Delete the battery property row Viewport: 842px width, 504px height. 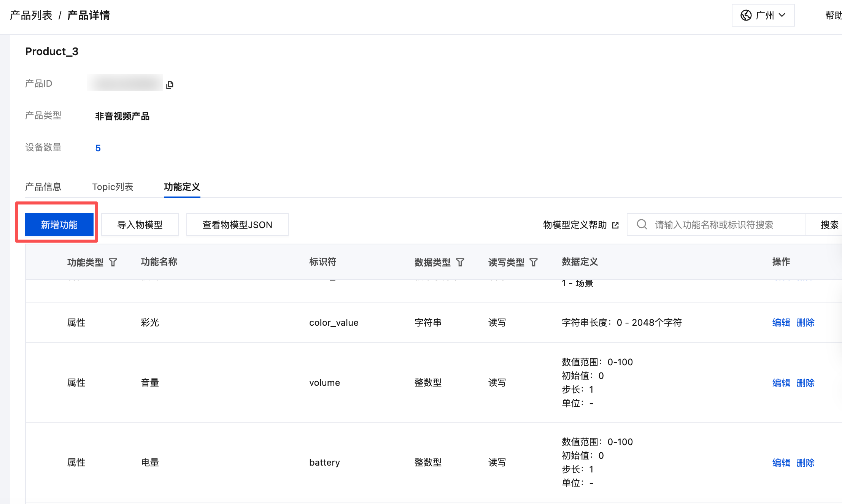[x=805, y=462]
